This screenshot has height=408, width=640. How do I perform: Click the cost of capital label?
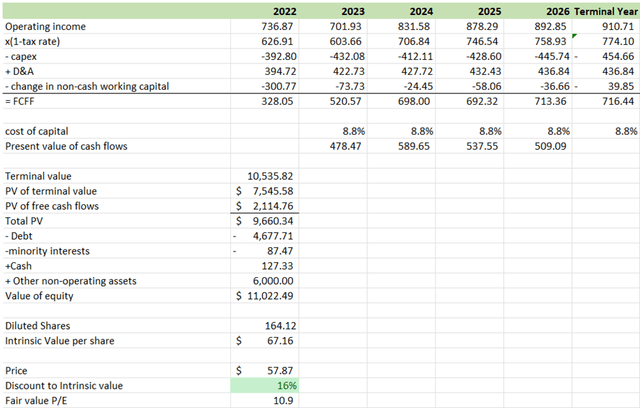[36, 131]
